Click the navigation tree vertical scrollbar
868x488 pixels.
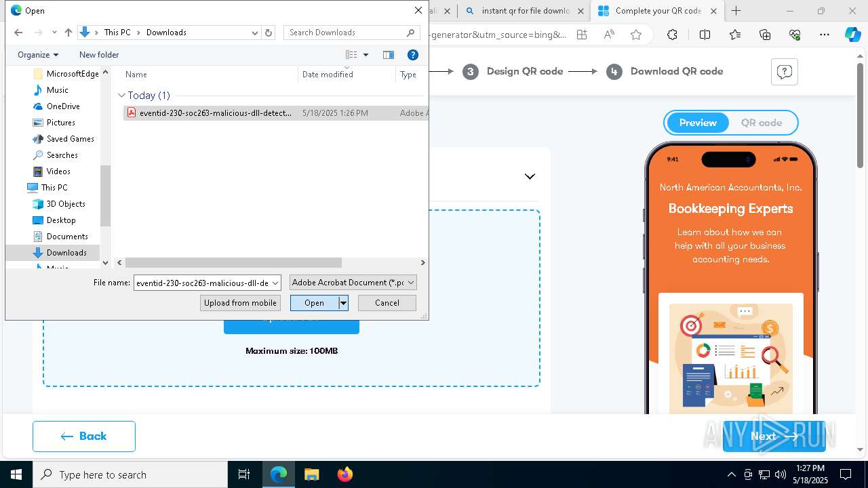click(x=105, y=196)
